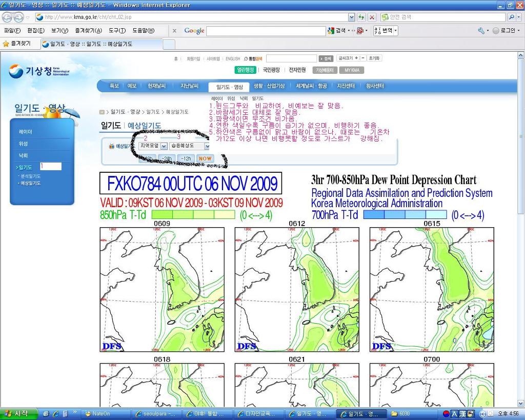Click the NOW time button
This screenshot has width=525, height=420.
pyautogui.click(x=205, y=158)
